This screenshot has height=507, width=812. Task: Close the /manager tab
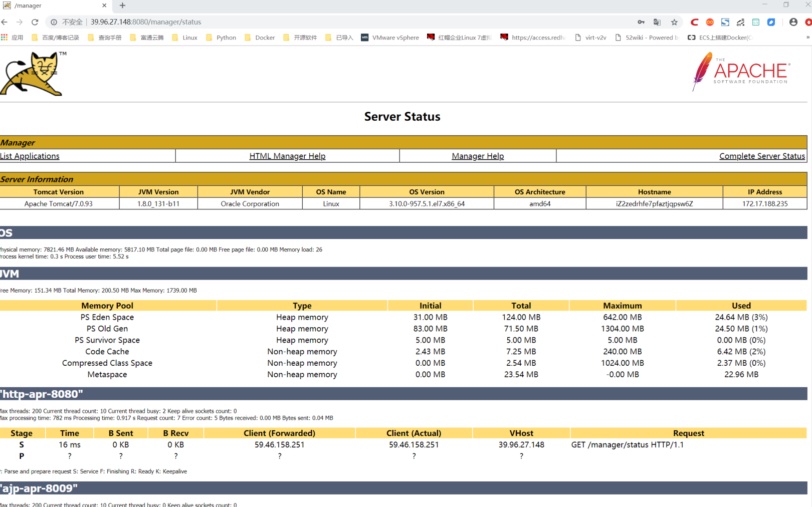coord(104,6)
